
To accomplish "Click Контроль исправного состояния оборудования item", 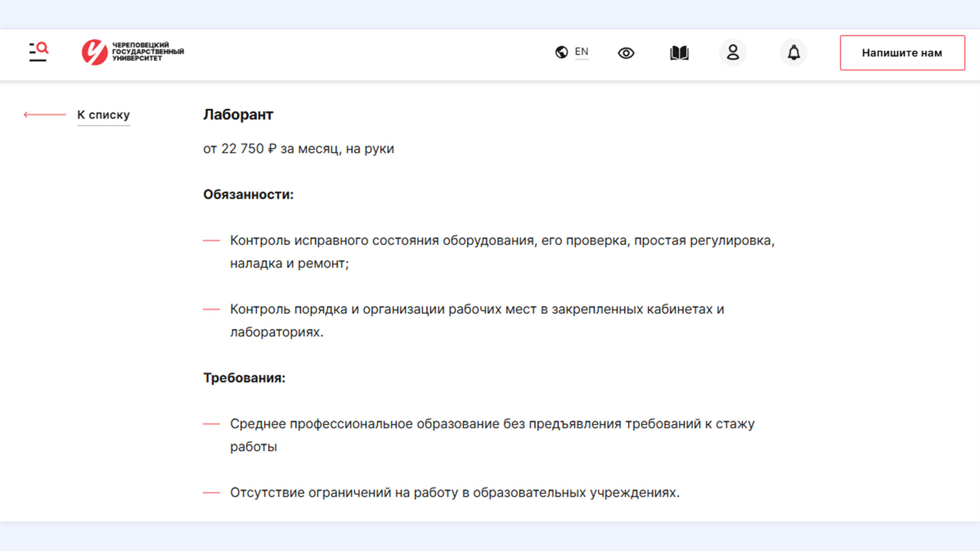I will [x=502, y=252].
